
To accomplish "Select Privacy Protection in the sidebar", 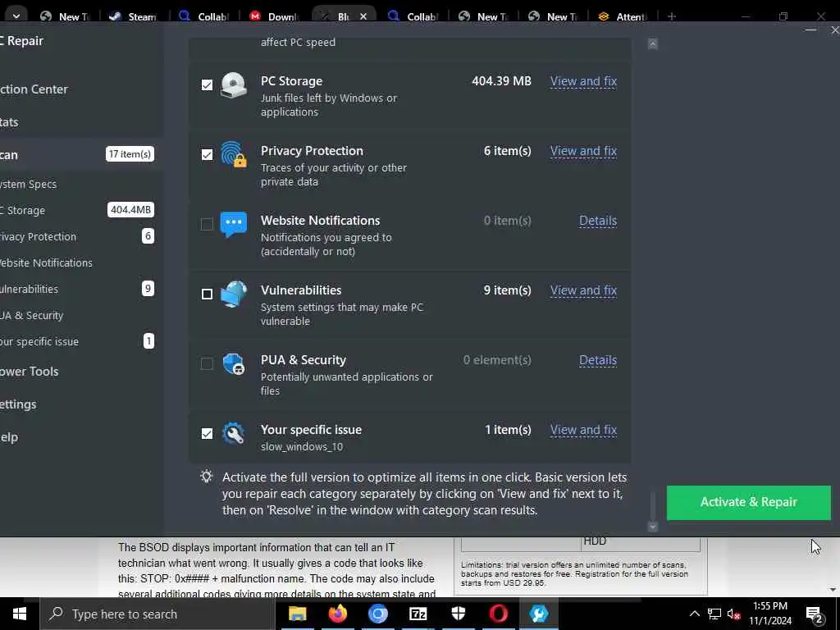I will click(x=80, y=236).
